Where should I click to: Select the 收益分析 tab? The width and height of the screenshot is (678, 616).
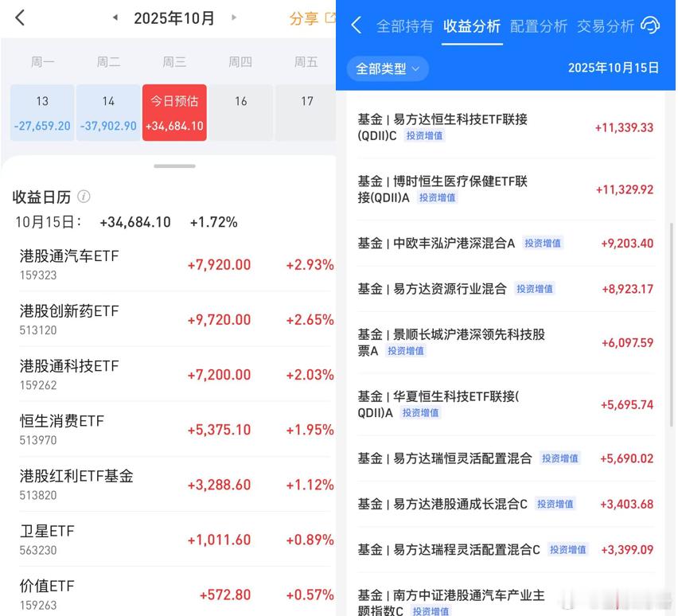(472, 26)
